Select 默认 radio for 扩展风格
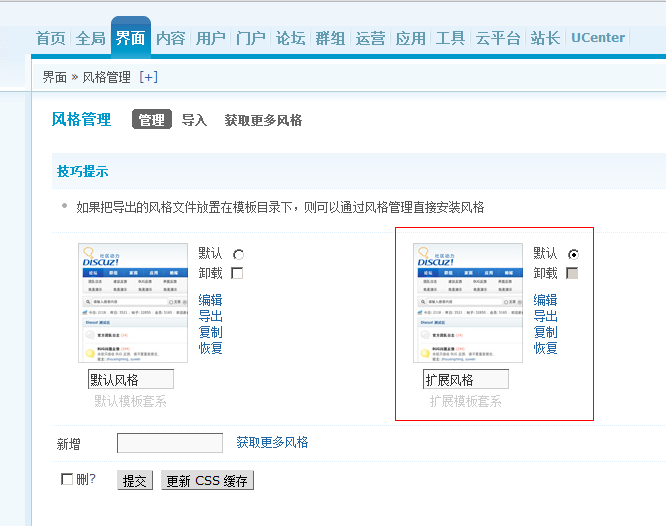This screenshot has height=526, width=666. pyautogui.click(x=573, y=255)
